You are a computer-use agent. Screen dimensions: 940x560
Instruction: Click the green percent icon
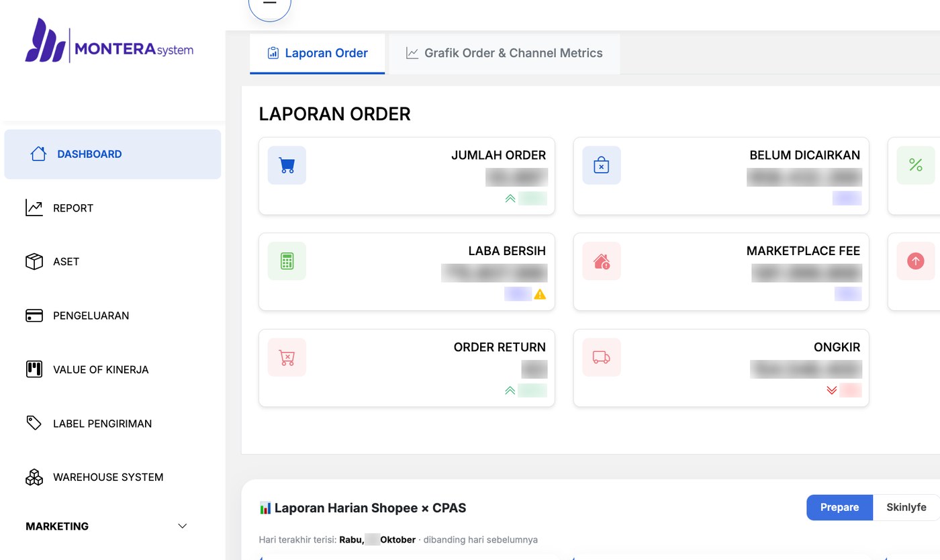click(916, 165)
